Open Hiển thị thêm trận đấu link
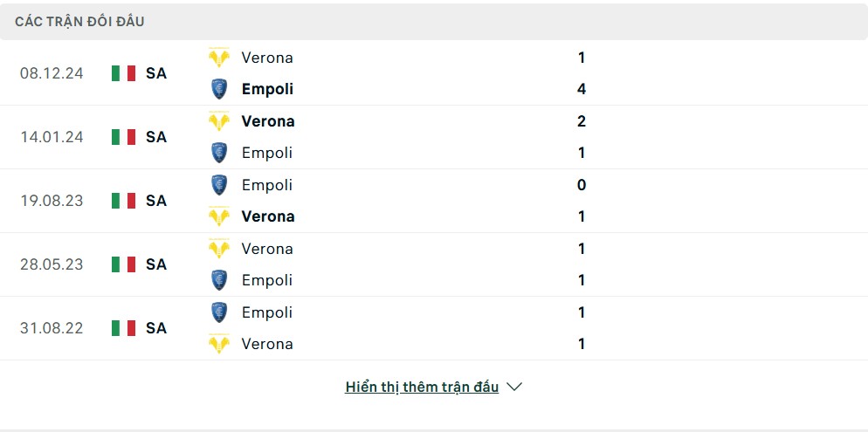 coord(422,387)
